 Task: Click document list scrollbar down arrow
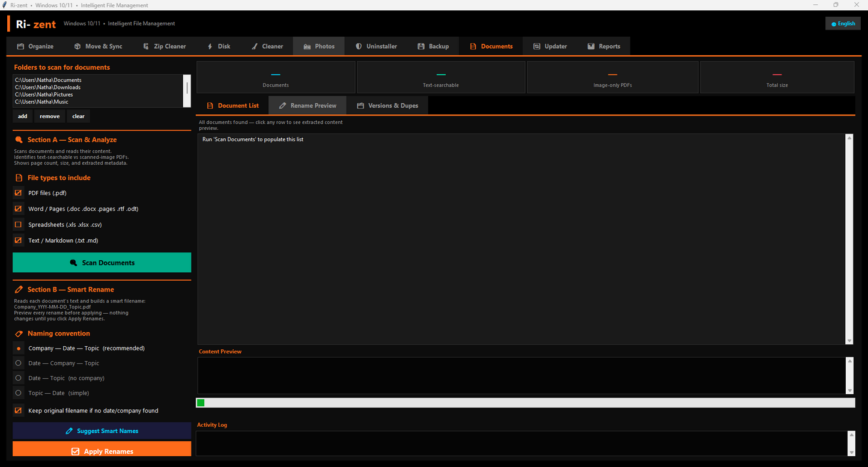849,341
